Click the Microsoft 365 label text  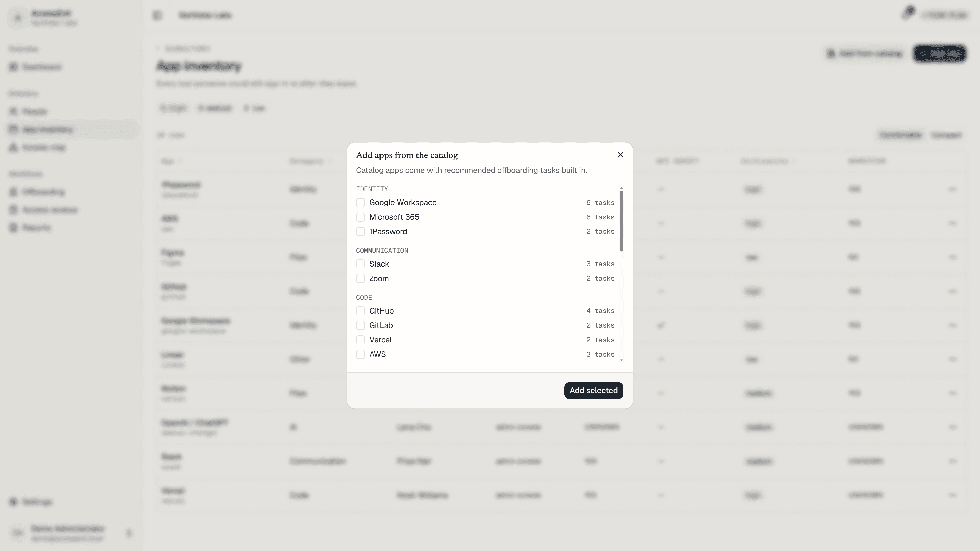click(394, 217)
